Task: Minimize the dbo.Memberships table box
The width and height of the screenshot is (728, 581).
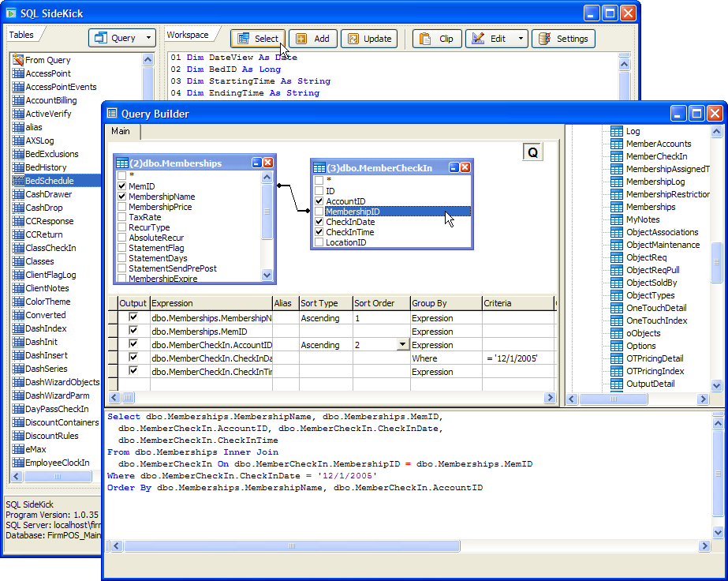Action: [257, 163]
